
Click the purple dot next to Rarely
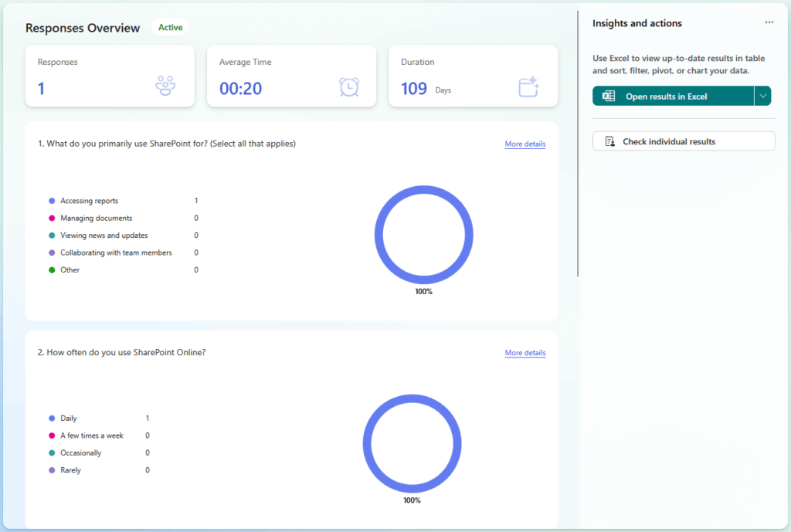(x=52, y=470)
